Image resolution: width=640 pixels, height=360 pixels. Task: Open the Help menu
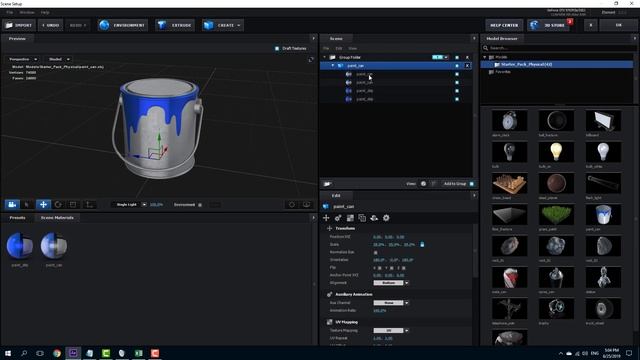coord(45,13)
